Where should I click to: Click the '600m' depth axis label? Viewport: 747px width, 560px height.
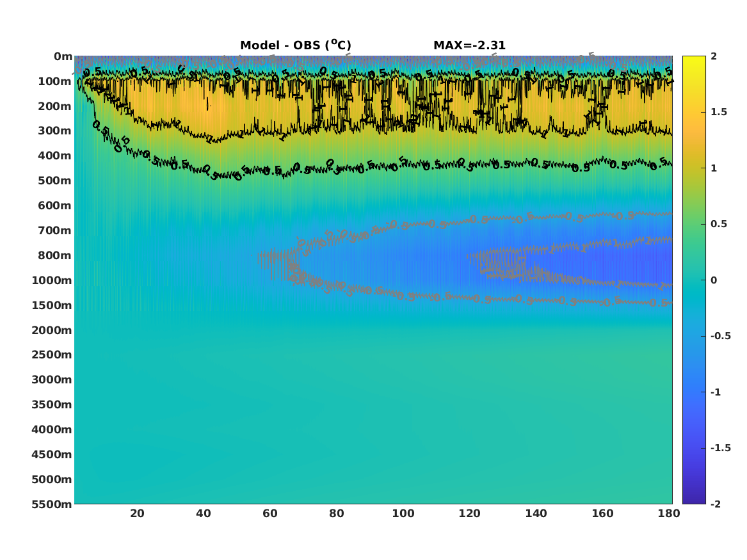(55, 205)
